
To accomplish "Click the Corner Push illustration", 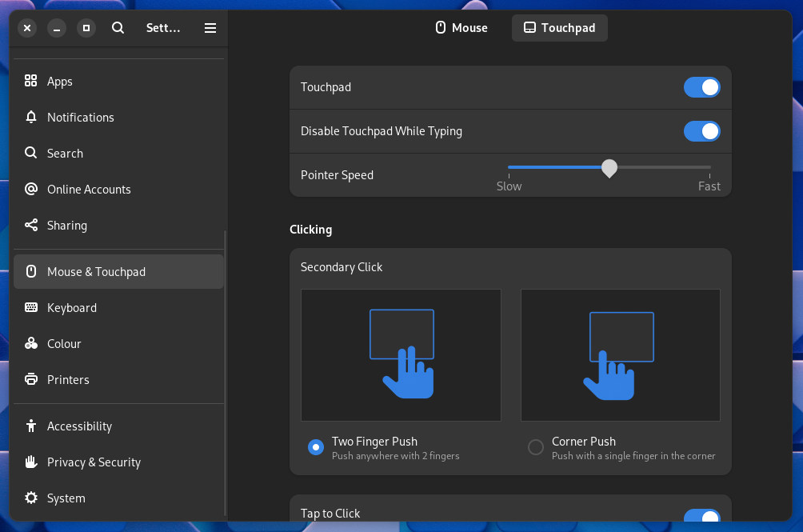I will 620,355.
